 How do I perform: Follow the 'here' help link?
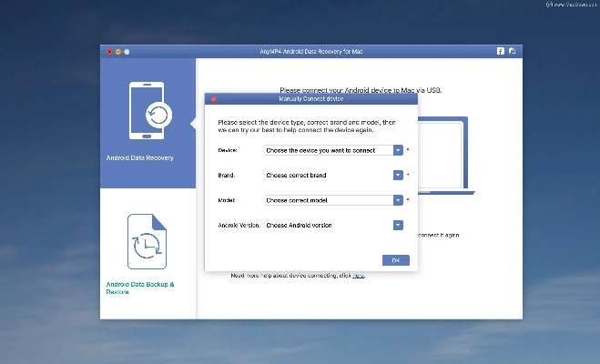tap(359, 275)
